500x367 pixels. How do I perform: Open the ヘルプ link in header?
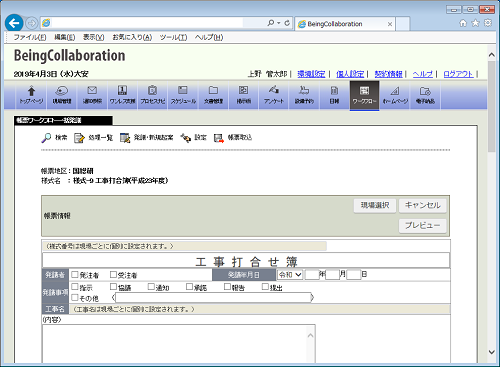click(423, 74)
